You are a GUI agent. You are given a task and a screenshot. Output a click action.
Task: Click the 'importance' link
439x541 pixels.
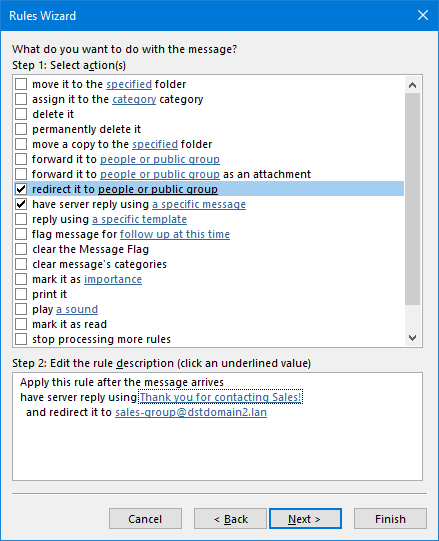[113, 279]
